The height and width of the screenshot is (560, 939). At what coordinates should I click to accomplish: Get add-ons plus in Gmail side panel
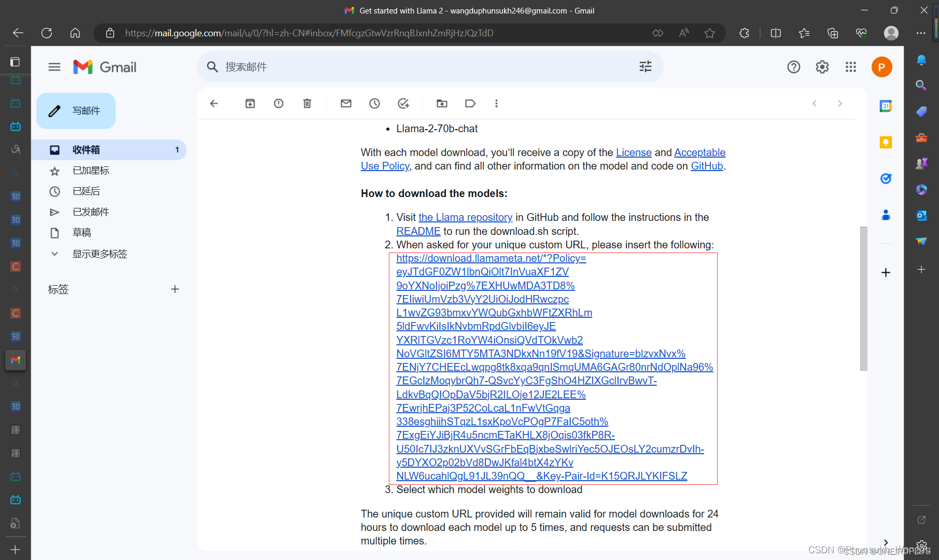tap(886, 273)
